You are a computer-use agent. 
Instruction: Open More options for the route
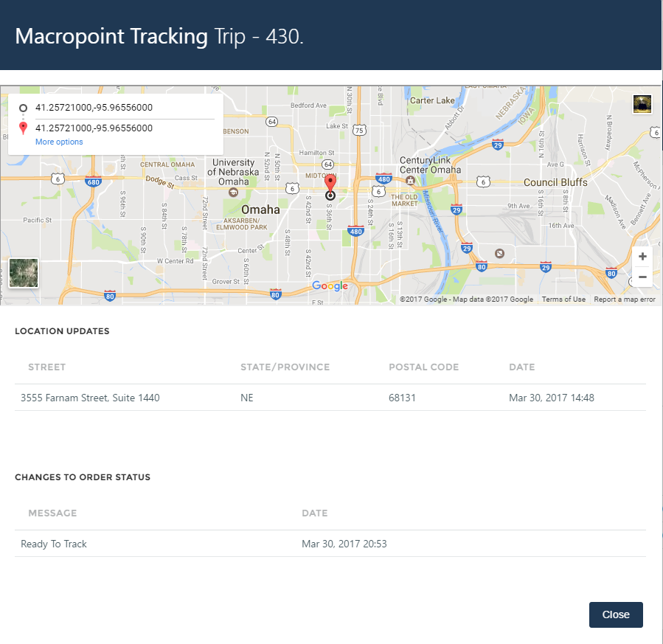58,141
